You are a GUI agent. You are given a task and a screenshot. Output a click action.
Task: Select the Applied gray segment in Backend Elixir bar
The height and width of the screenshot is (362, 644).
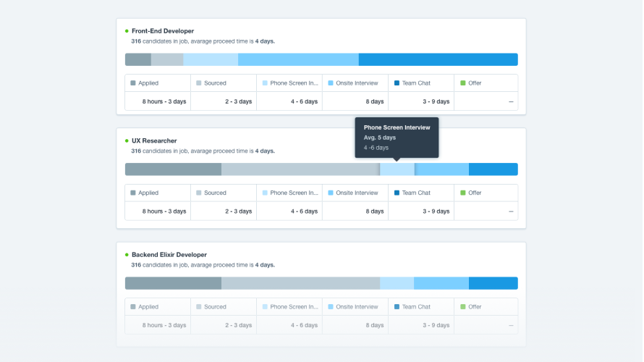(173, 283)
